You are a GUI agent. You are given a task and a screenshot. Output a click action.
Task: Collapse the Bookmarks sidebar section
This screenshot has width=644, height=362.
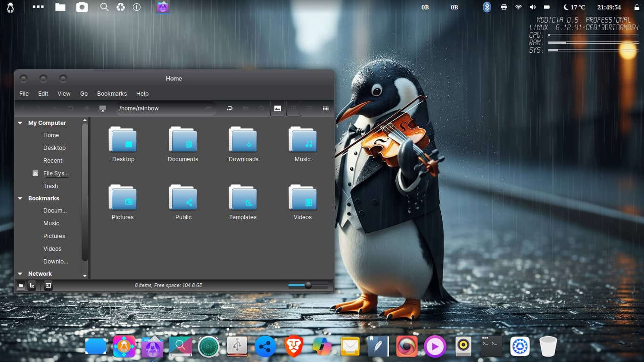point(20,198)
